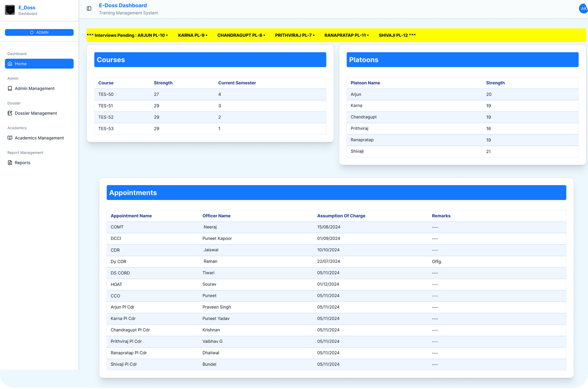This screenshot has height=389, width=588.
Task: Click the Home house icon
Action: click(10, 64)
